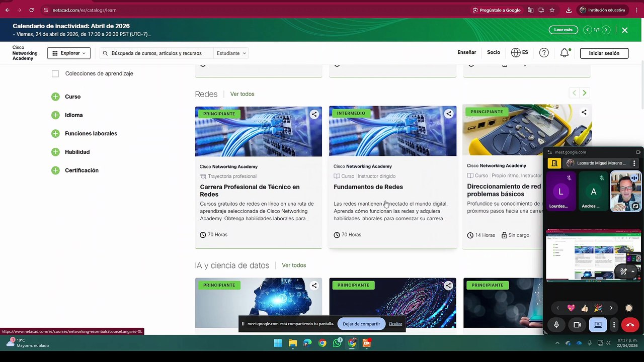Screen dimensions: 644x362
Task: Check the Colecciones de aprendizaje checkbox
Action: [x=55, y=74]
